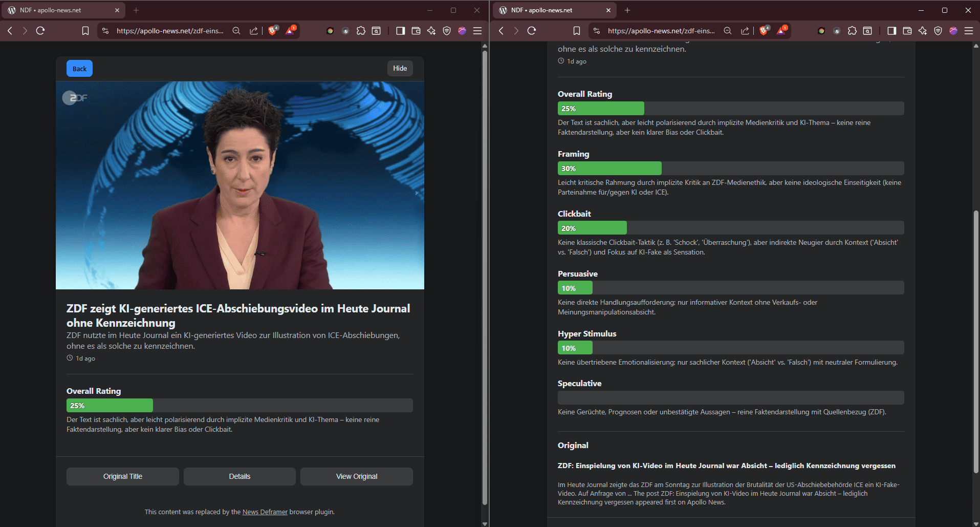Image resolution: width=980 pixels, height=527 pixels.
Task: Toggle the sidebar panel in right window
Action: (892, 31)
